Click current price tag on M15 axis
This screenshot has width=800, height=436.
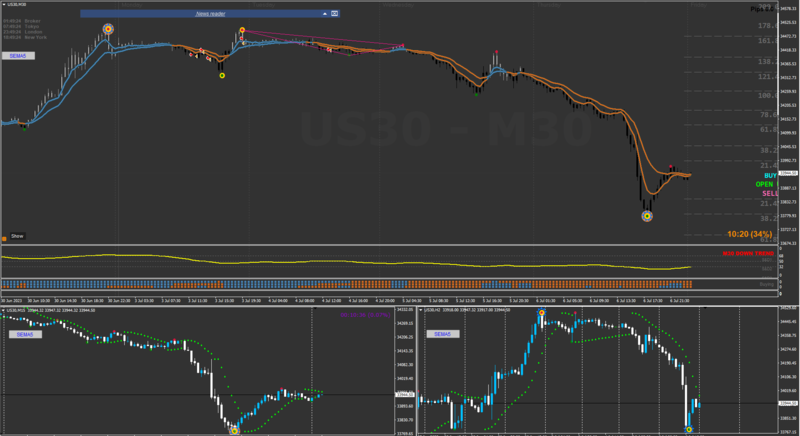[405, 395]
